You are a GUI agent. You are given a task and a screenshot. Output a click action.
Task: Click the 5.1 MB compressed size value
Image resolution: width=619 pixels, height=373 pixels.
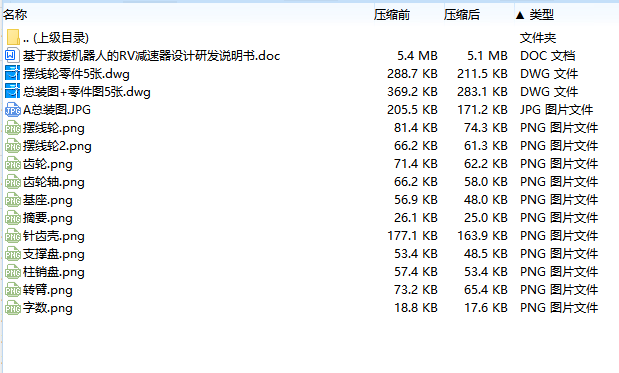pyautogui.click(x=487, y=56)
